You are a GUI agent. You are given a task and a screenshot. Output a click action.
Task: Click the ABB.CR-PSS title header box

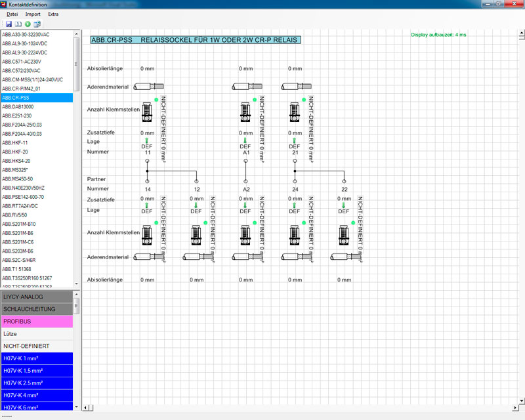196,40
